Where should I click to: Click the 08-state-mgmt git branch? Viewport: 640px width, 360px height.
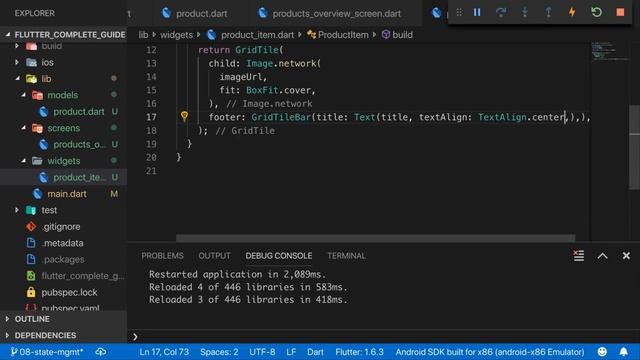click(x=47, y=352)
